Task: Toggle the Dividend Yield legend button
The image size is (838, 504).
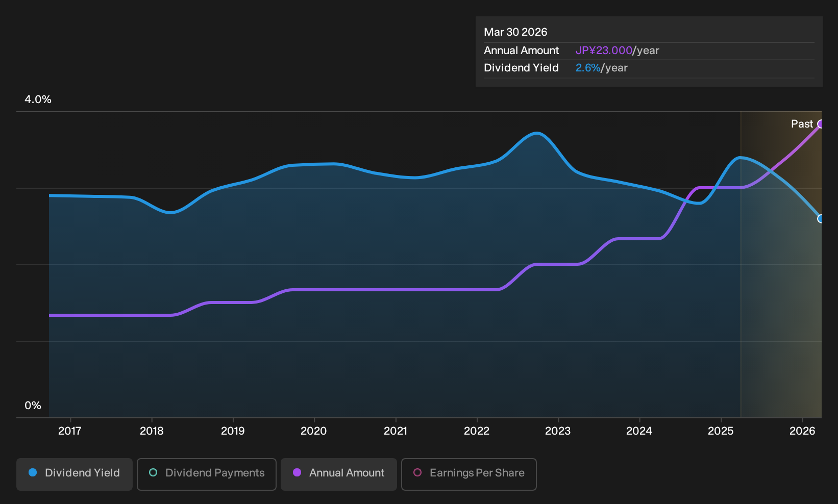Action: pyautogui.click(x=75, y=474)
